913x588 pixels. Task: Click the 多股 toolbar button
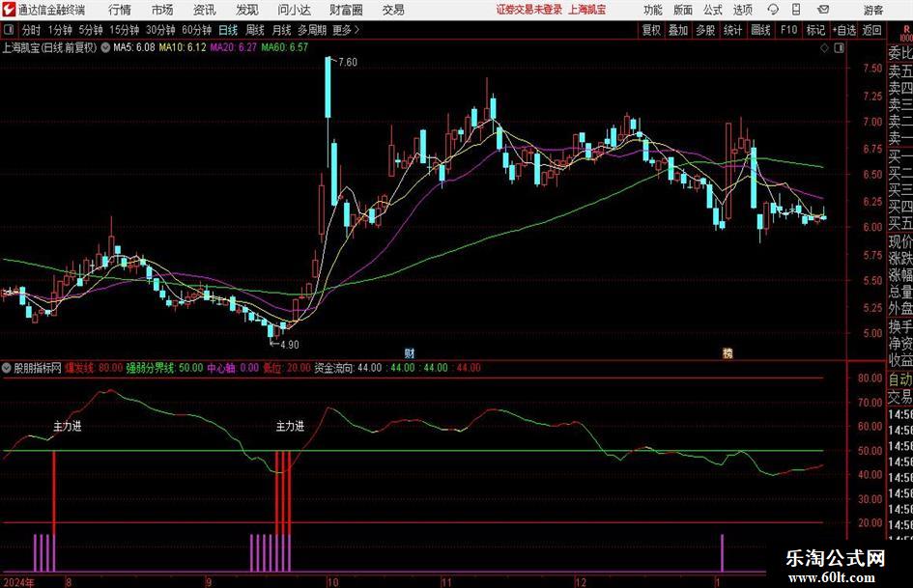tap(705, 30)
